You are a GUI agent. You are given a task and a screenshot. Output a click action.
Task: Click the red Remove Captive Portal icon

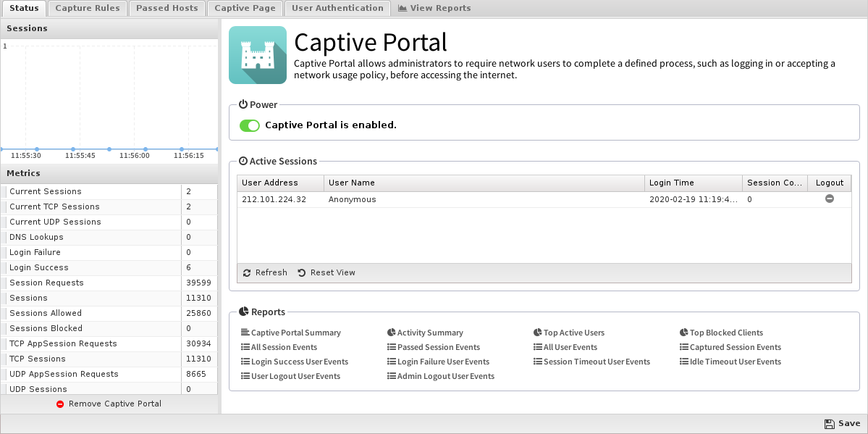pyautogui.click(x=60, y=404)
